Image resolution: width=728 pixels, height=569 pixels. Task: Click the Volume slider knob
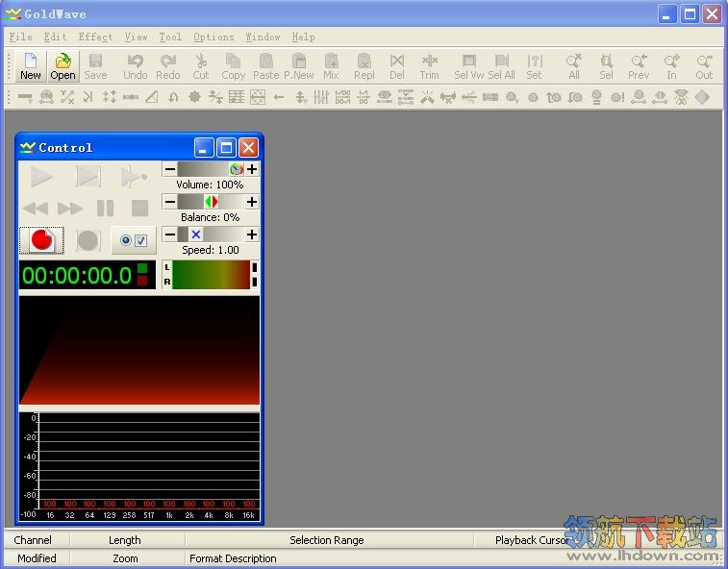(237, 169)
